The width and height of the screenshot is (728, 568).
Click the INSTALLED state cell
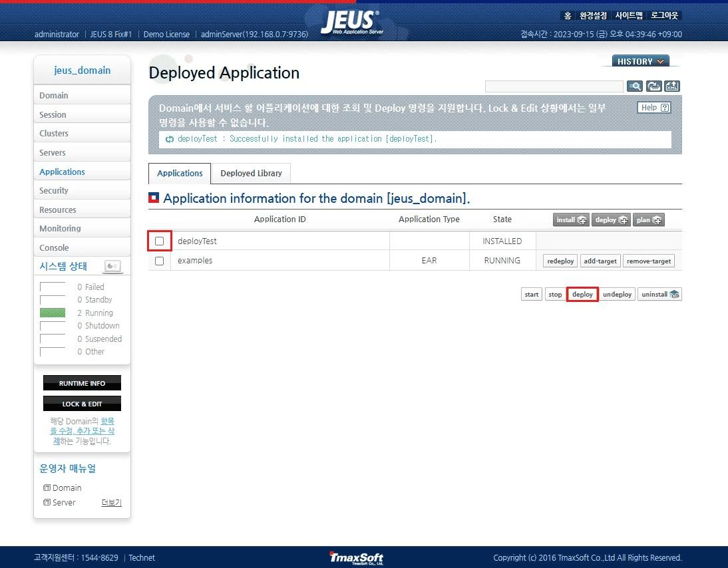pyautogui.click(x=502, y=241)
